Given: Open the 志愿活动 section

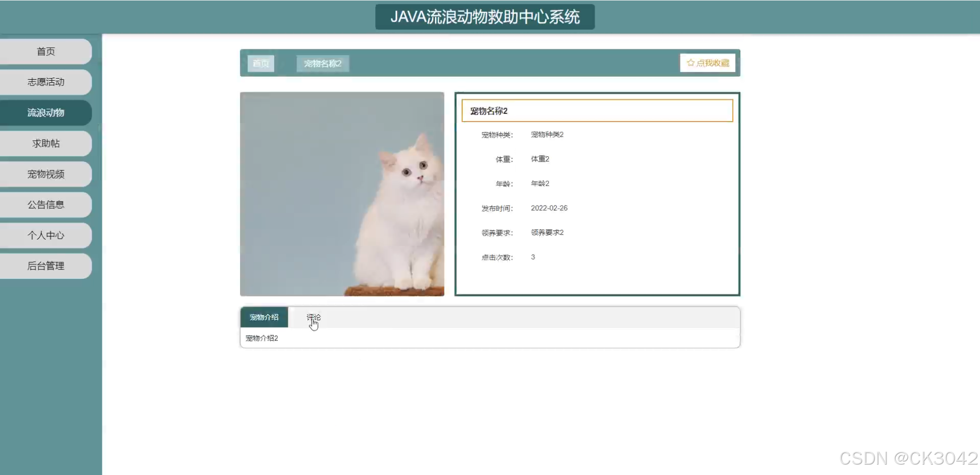Looking at the screenshot, I should click(x=46, y=82).
